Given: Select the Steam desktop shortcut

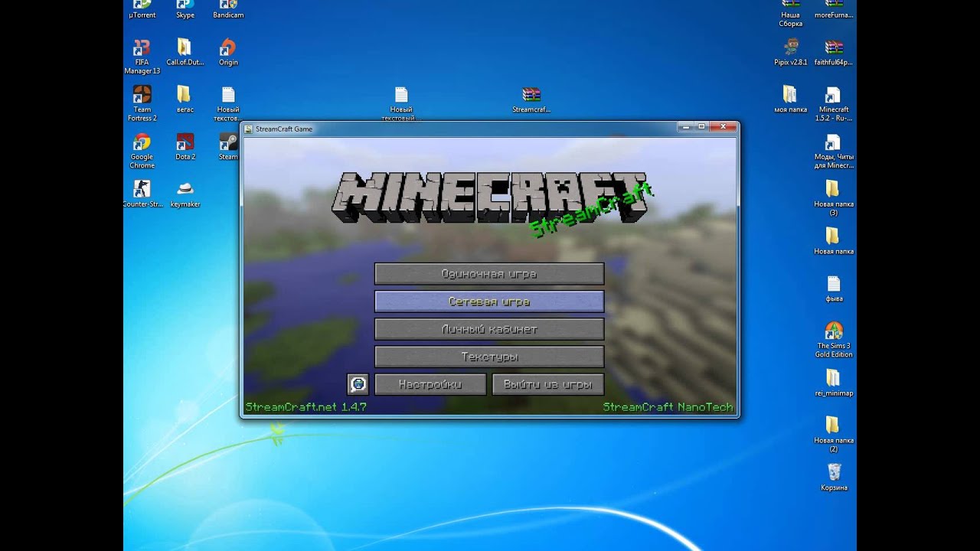Looking at the screenshot, I should 228,147.
